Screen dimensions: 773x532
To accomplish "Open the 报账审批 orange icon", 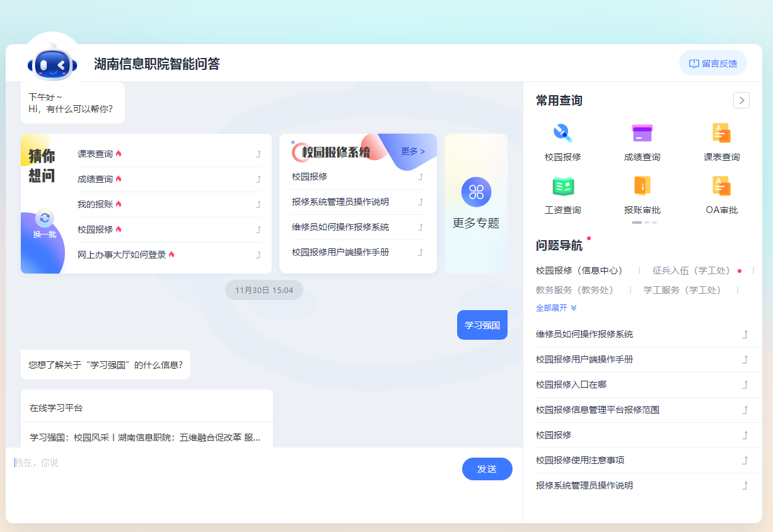I will tap(642, 186).
